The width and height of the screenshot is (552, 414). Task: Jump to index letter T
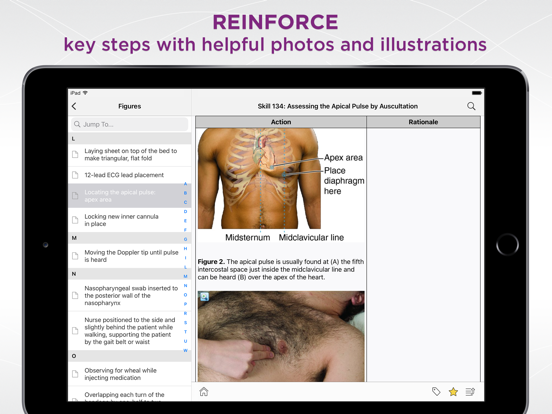tap(186, 332)
